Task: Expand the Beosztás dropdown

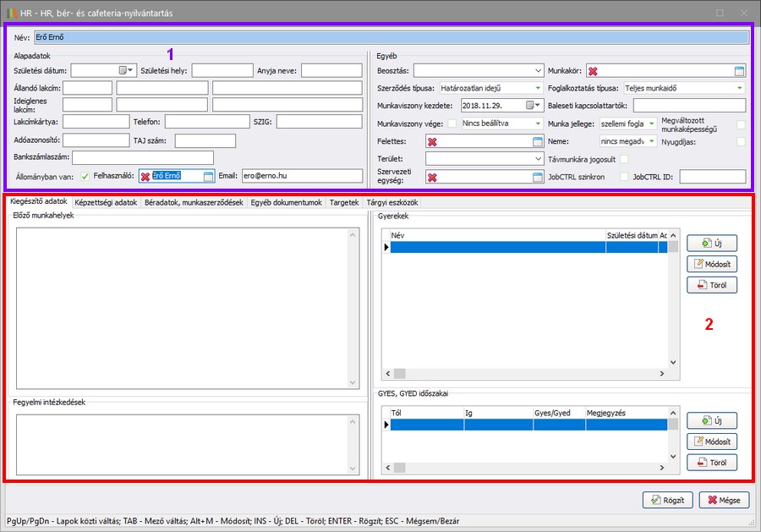Action: tap(539, 71)
